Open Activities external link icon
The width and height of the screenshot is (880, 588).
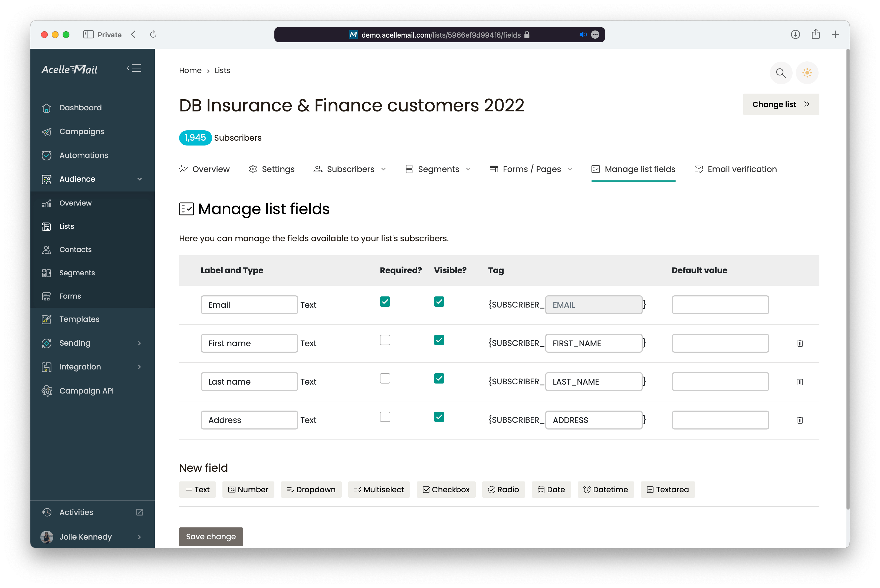point(140,512)
